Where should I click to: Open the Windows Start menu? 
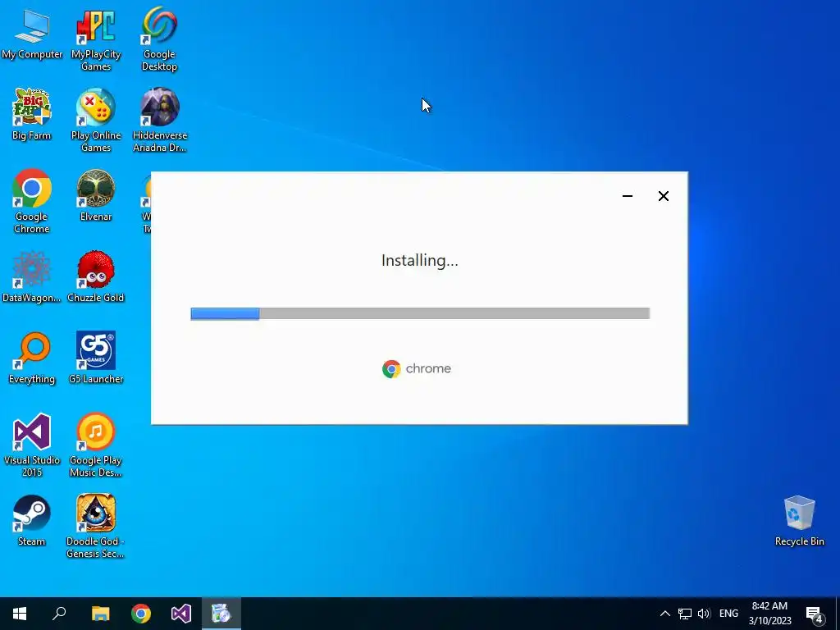pos(20,614)
